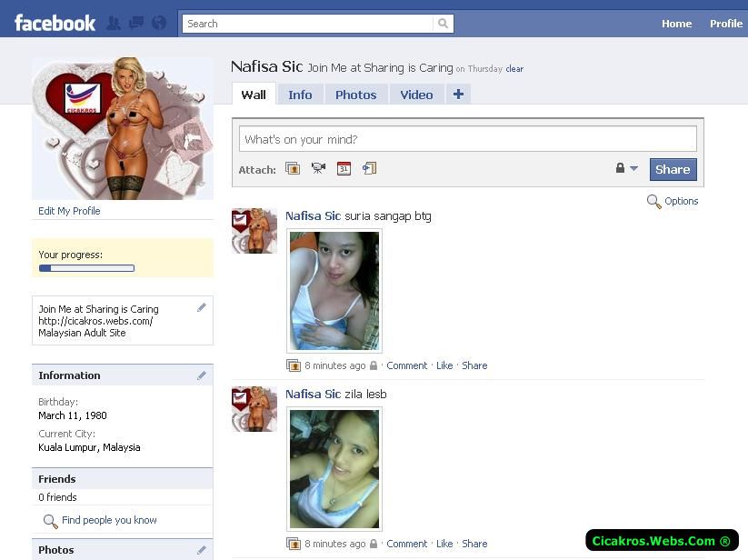The width and height of the screenshot is (748, 560).
Task: Comment on the 'zila lesb' post
Action: [407, 544]
